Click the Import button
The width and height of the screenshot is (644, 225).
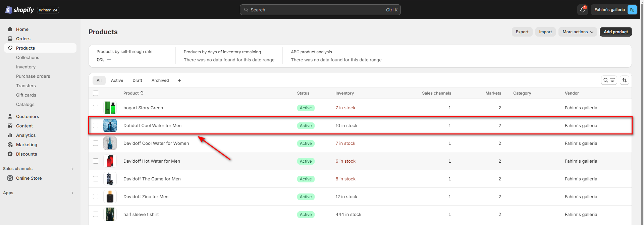(x=545, y=32)
